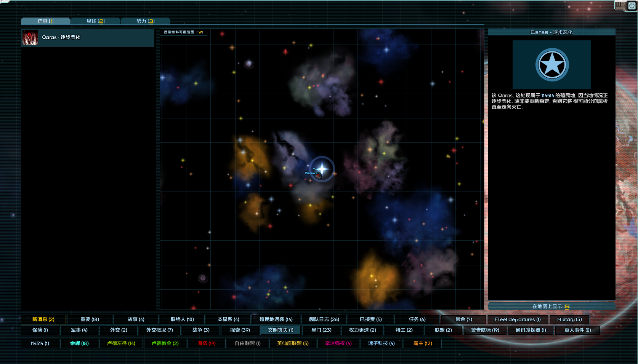Click the spiral galaxy icon at map bottom-left
Viewport: 638px width, 364px height.
point(203,278)
